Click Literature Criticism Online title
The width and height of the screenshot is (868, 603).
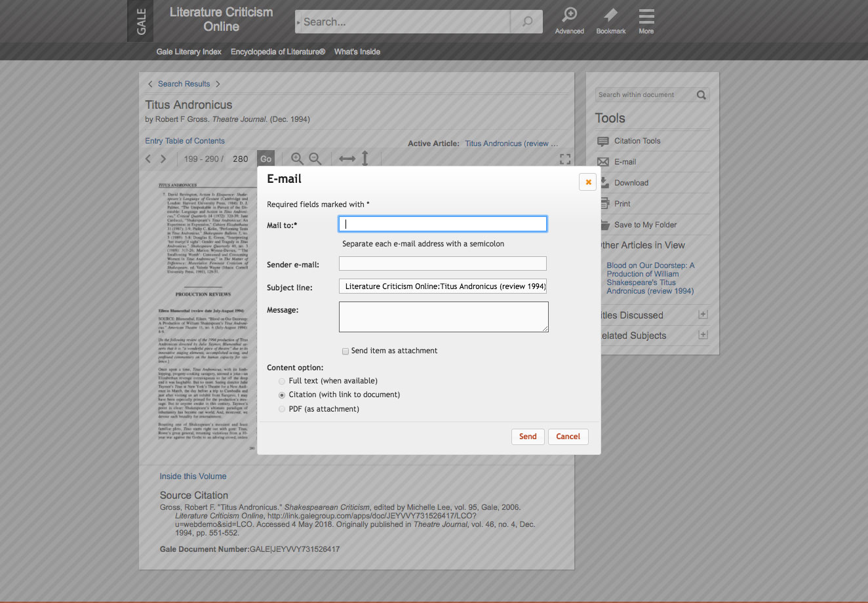[x=221, y=20]
